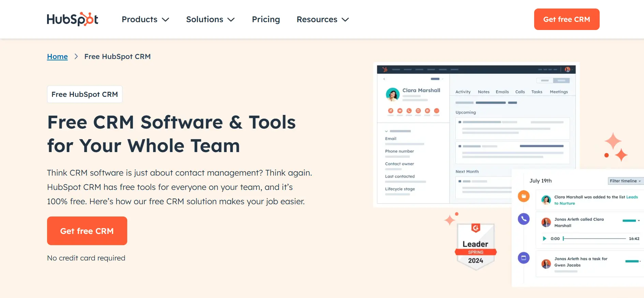Screen dimensions: 644x298
Task: Click Clara Marshall's large profile avatar
Action: coord(393,94)
